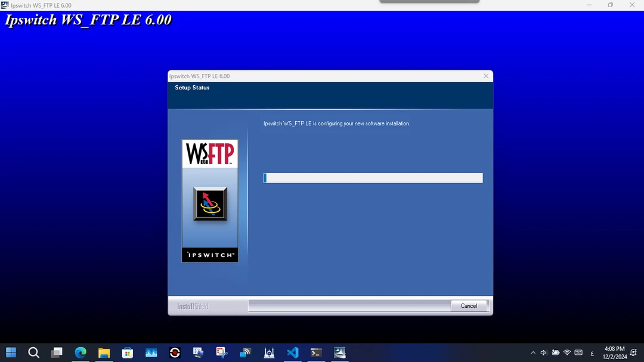Viewport: 644px width, 362px height.
Task: Open Task View on taskbar
Action: tap(57, 352)
